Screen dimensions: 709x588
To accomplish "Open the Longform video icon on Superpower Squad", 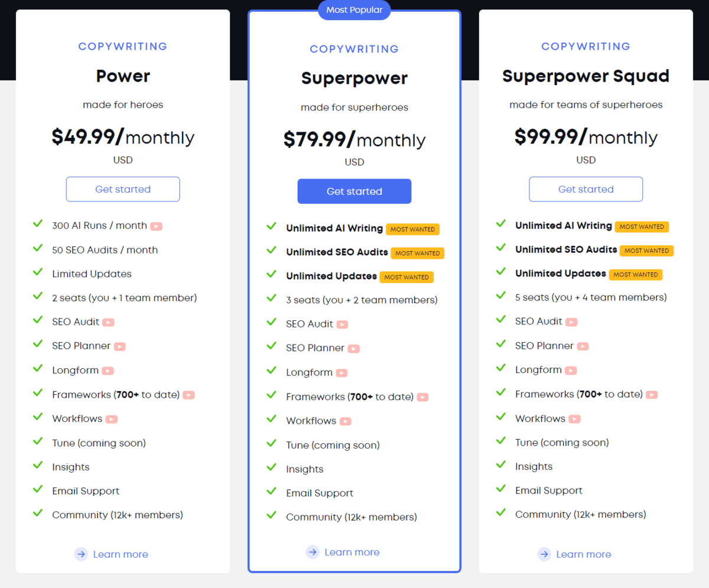I will 570,371.
